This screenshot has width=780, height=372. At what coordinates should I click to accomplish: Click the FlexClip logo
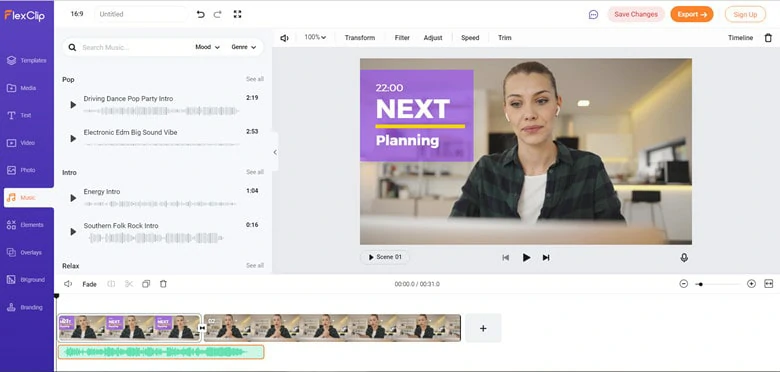point(24,15)
